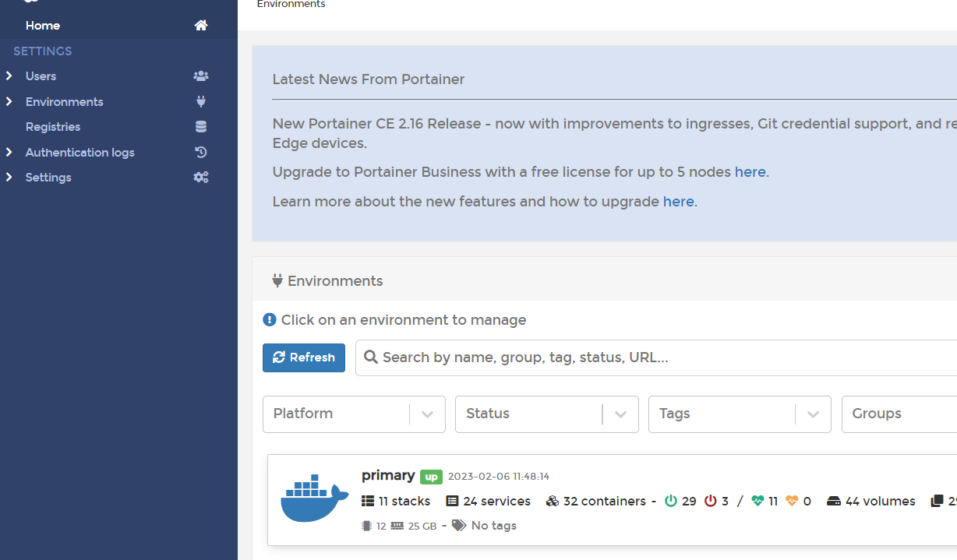This screenshot has height=560, width=957.
Task: Click the 11 stacks count
Action: click(404, 501)
